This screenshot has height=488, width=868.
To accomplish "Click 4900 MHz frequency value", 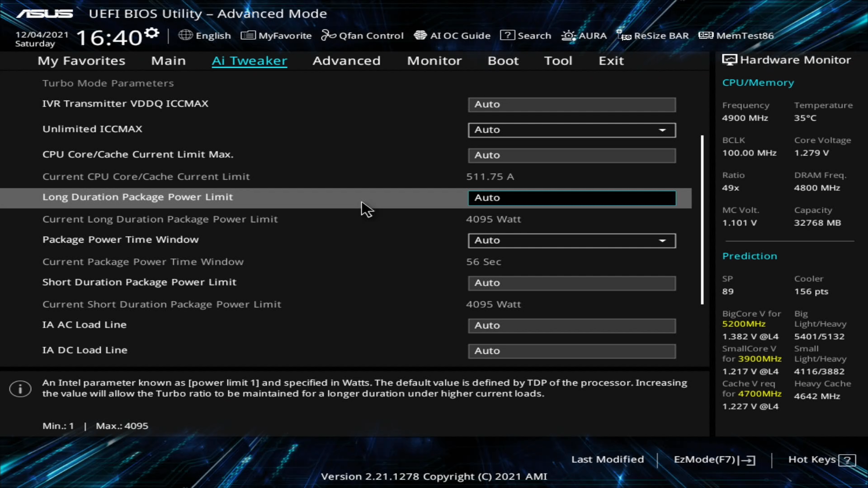I will [745, 118].
